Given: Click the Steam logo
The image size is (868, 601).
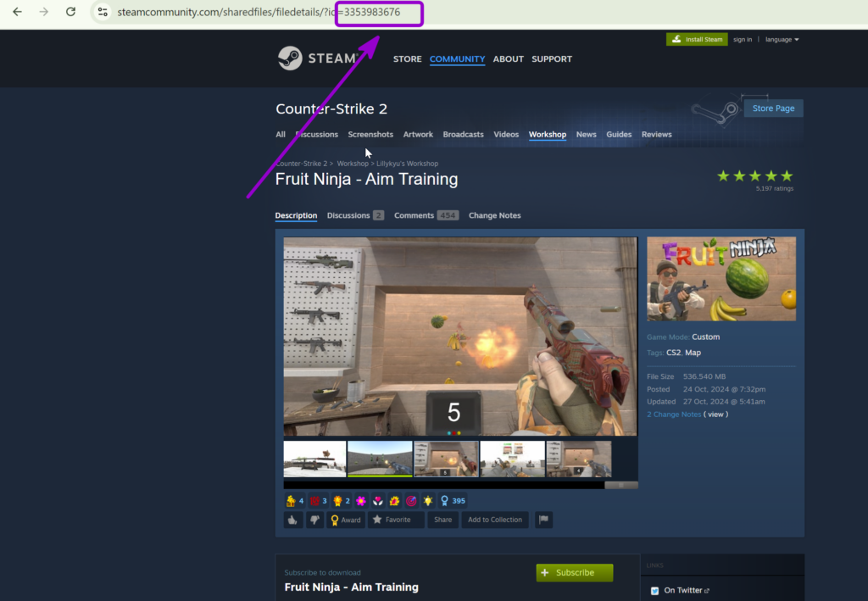Looking at the screenshot, I should click(319, 58).
